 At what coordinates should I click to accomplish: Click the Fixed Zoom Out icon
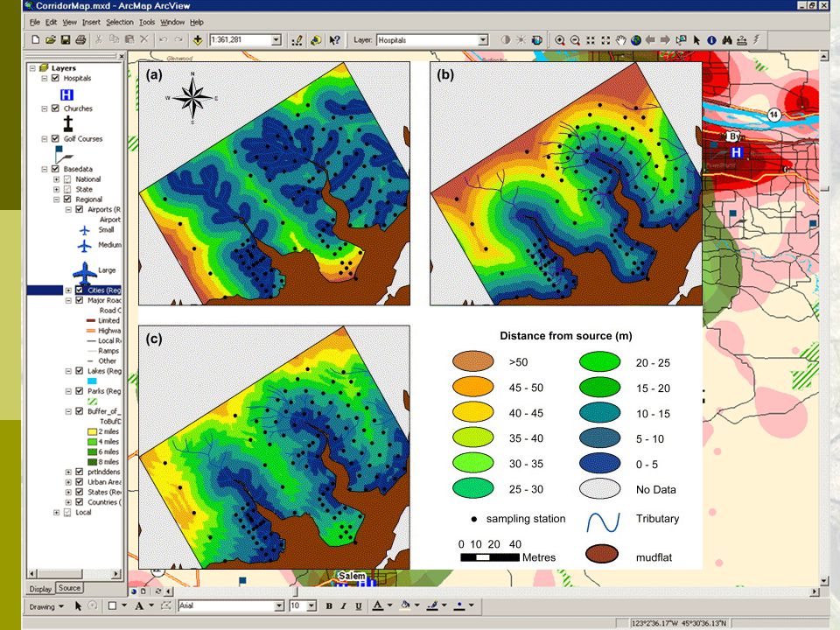pos(605,40)
